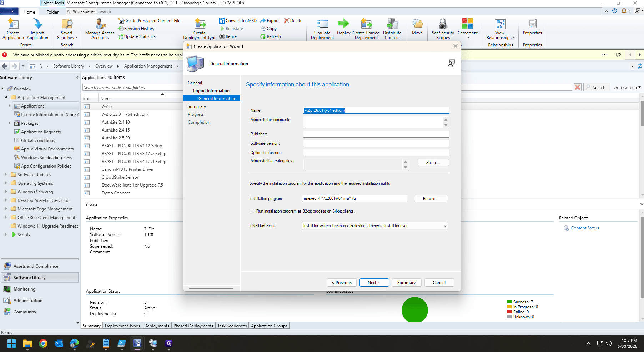Click the Create Application ribbon icon
644x352 pixels.
tap(13, 24)
